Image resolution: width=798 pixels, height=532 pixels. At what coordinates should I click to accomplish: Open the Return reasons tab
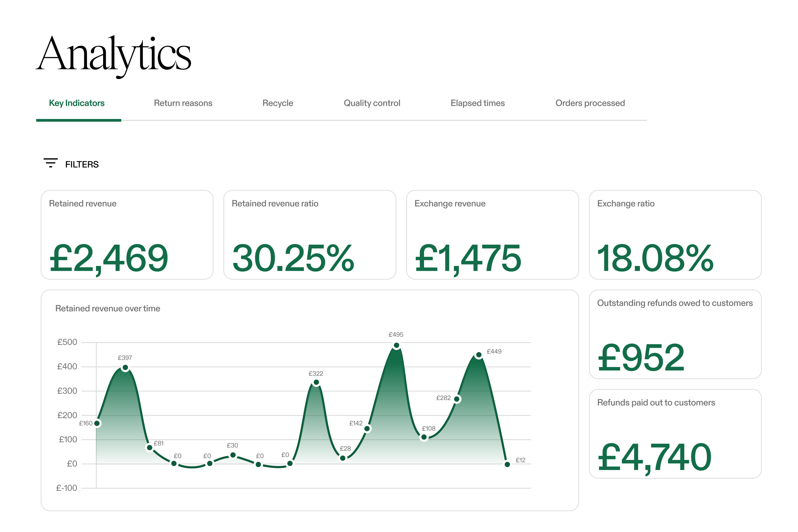(x=183, y=103)
